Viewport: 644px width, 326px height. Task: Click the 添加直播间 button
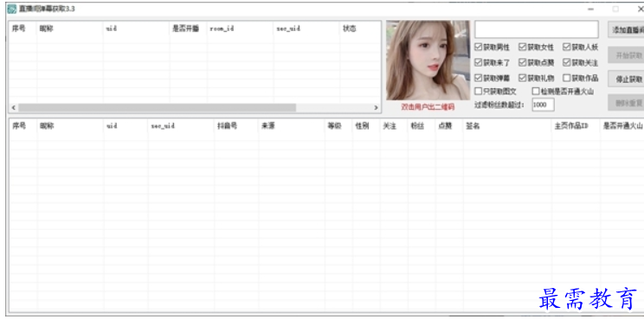coord(626,30)
